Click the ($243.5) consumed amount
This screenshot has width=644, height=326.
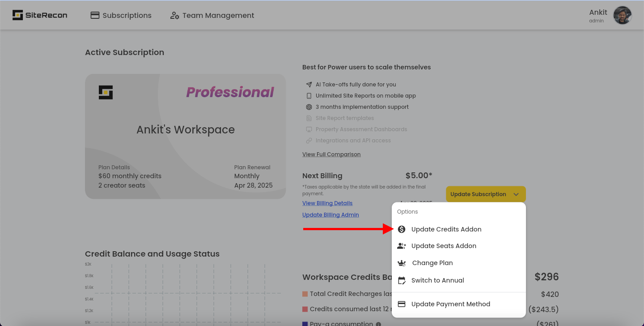(543, 309)
